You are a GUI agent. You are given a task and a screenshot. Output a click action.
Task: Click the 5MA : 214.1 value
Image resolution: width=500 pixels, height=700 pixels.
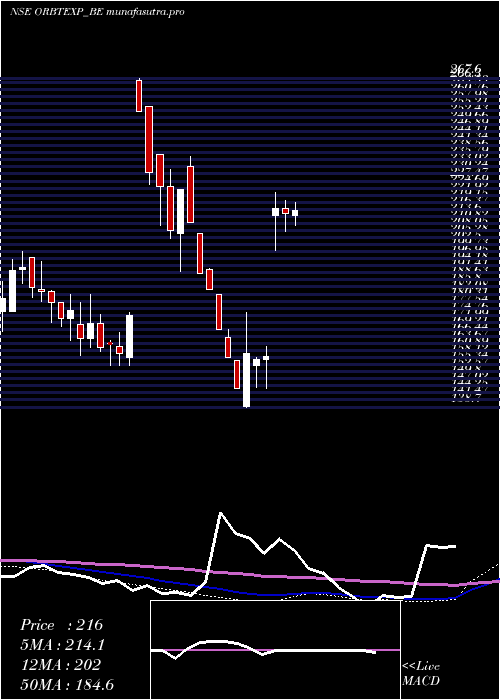tap(63, 645)
